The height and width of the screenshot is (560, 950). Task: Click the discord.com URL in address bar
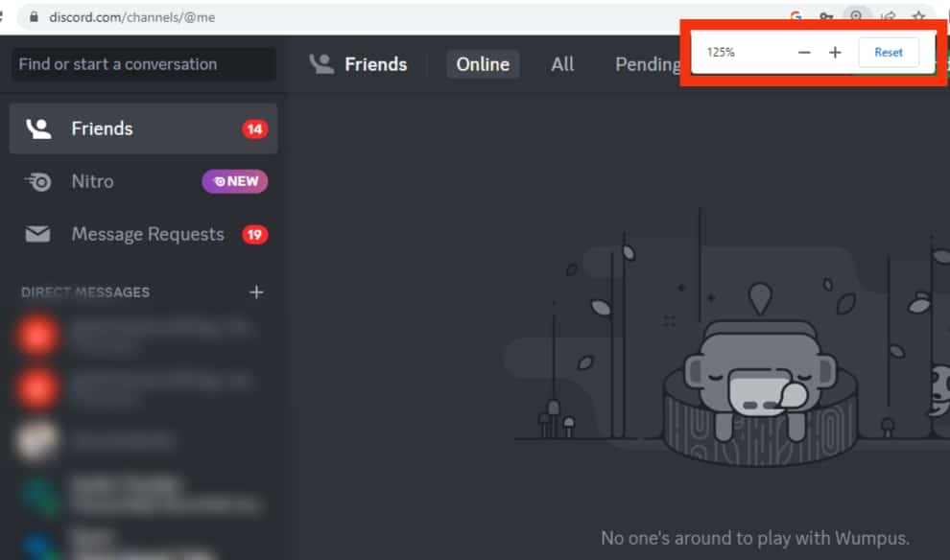pos(132,17)
